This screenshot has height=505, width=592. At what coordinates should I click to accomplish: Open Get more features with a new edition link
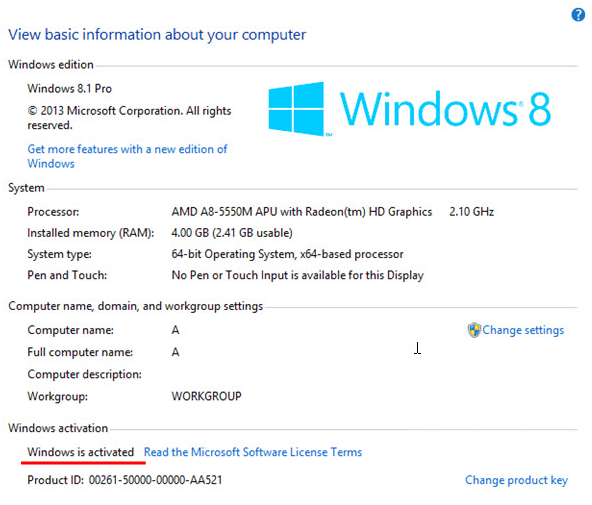(x=127, y=156)
